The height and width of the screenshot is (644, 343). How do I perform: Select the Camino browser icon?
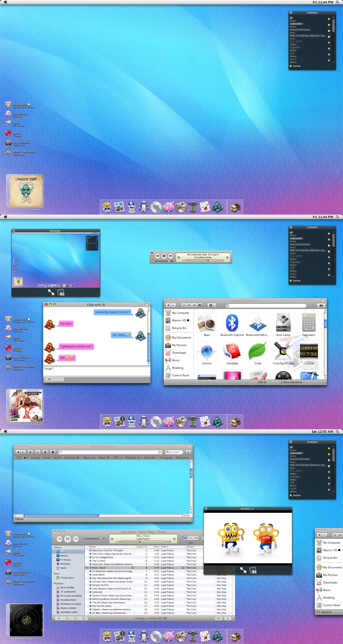point(207,351)
